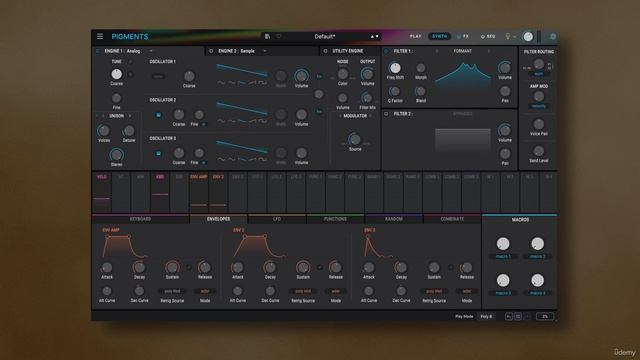Open Engine 1 Analog type dropdown
The height and width of the screenshot is (360, 640).
point(151,51)
